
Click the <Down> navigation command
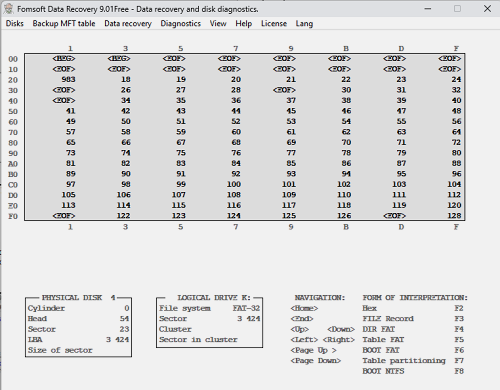(x=341, y=329)
